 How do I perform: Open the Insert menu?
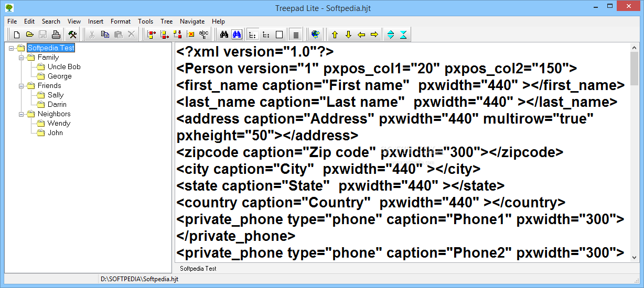(96, 21)
